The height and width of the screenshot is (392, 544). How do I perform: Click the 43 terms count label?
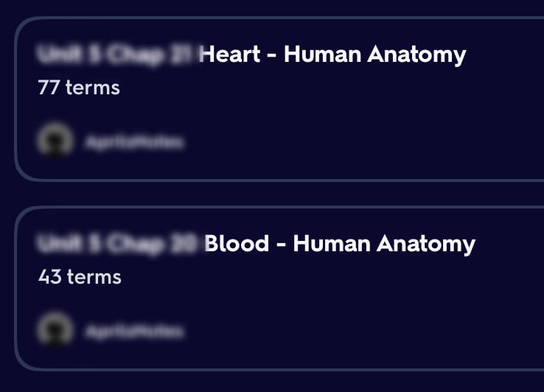(x=80, y=277)
